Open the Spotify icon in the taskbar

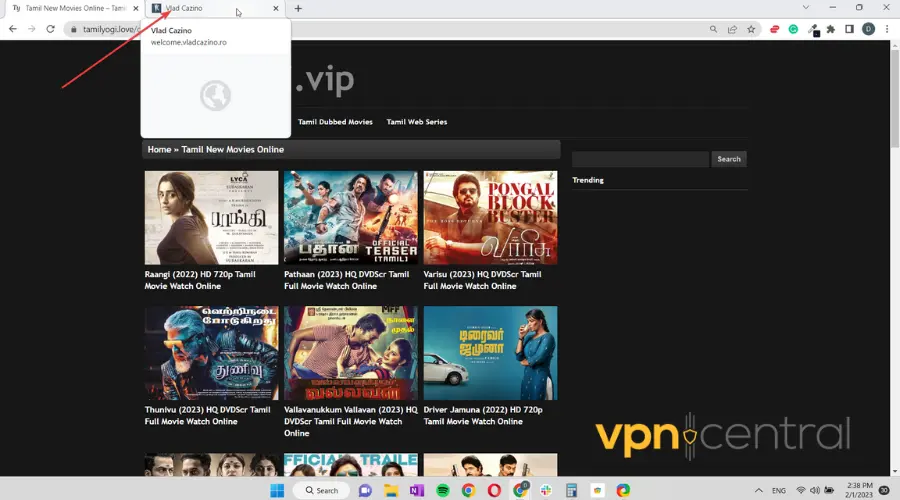pyautogui.click(x=443, y=490)
